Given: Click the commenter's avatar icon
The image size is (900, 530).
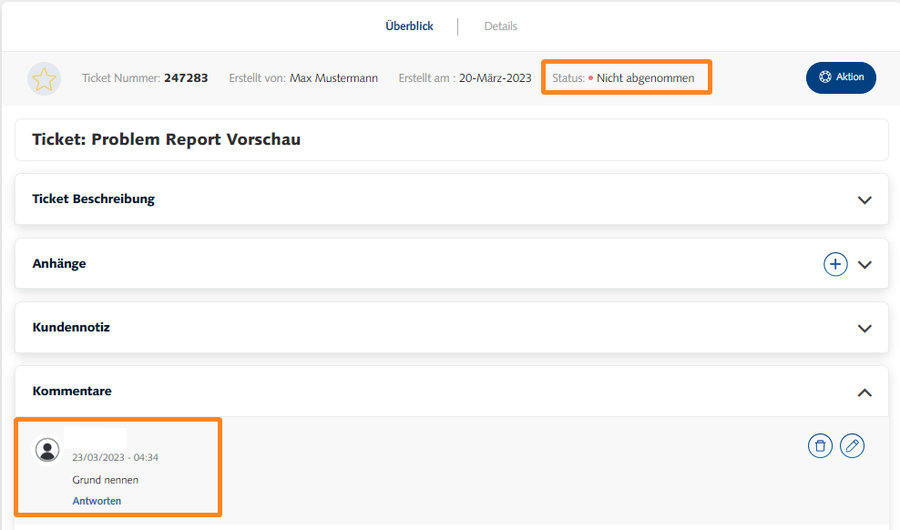Looking at the screenshot, I should coord(47,450).
